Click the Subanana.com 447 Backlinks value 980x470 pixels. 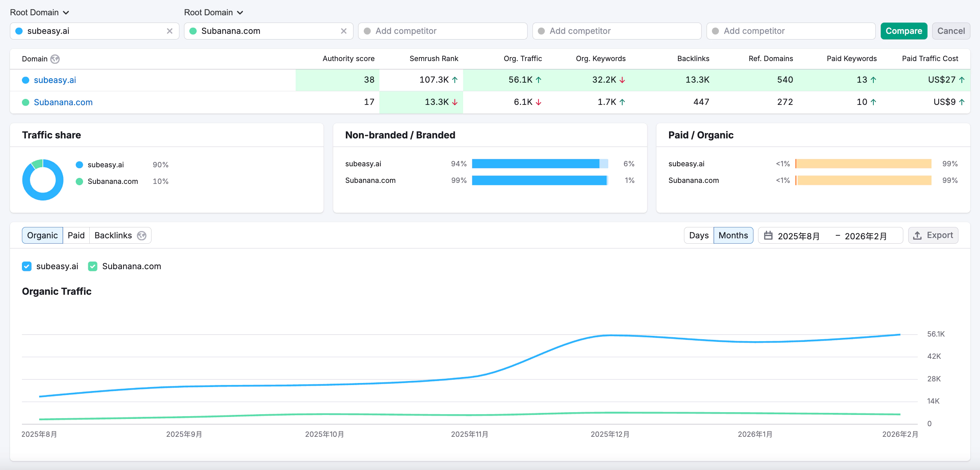tap(701, 102)
